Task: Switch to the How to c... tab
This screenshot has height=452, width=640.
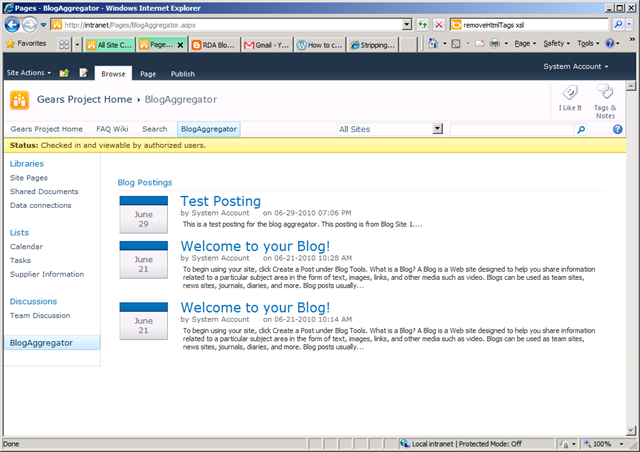Action: click(x=320, y=45)
